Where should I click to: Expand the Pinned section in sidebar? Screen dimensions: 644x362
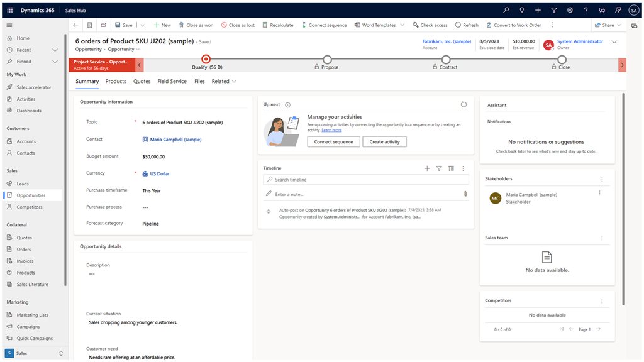coord(55,62)
